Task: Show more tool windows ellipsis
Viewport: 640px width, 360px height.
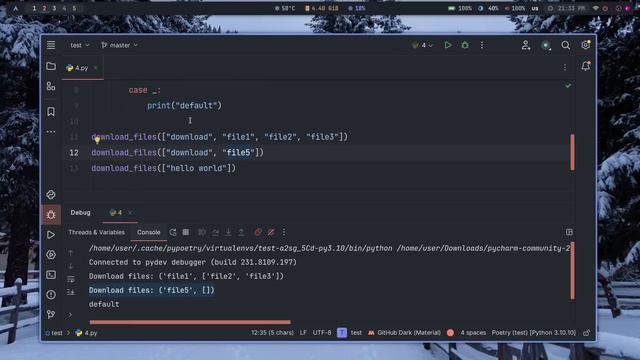Action: click(51, 131)
